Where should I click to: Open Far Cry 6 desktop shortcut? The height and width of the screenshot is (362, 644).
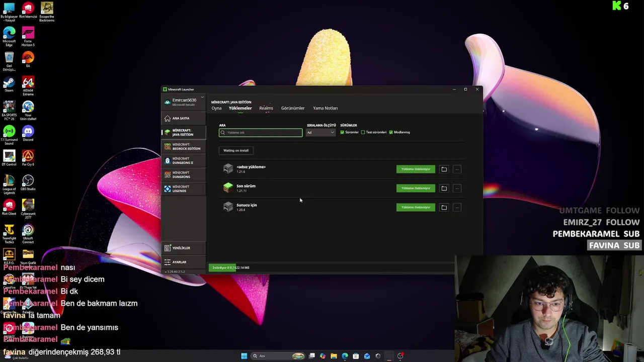[28, 158]
